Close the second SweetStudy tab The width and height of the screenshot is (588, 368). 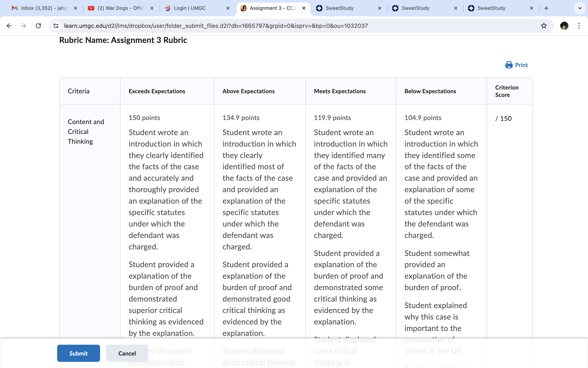click(455, 8)
